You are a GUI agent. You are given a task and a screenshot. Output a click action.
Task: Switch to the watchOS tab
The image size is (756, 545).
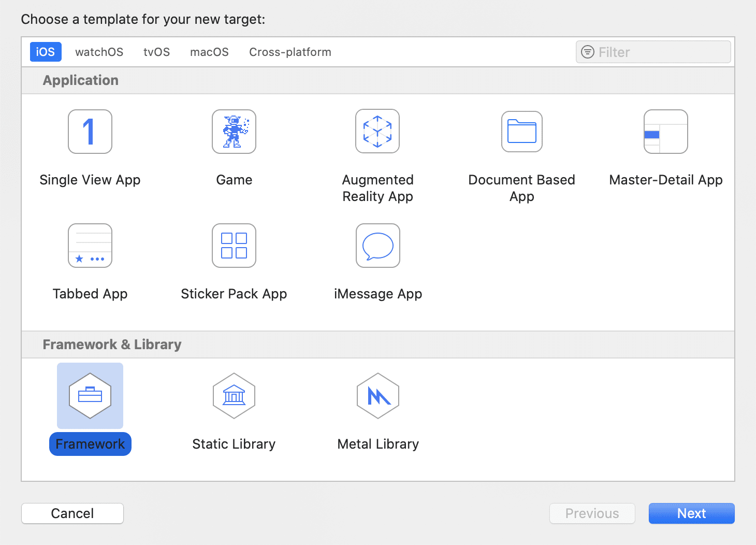99,52
